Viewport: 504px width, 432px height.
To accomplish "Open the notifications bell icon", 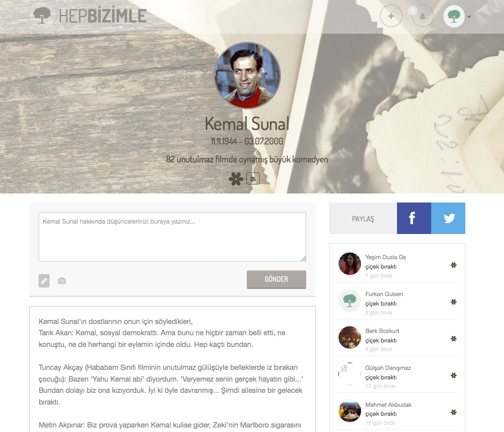I will point(422,16).
